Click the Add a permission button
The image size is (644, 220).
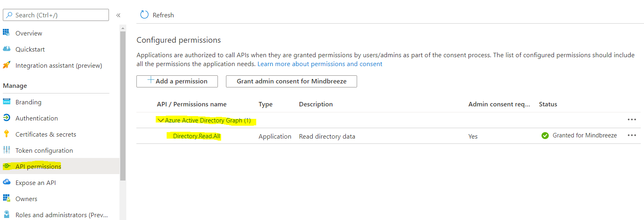pyautogui.click(x=177, y=81)
